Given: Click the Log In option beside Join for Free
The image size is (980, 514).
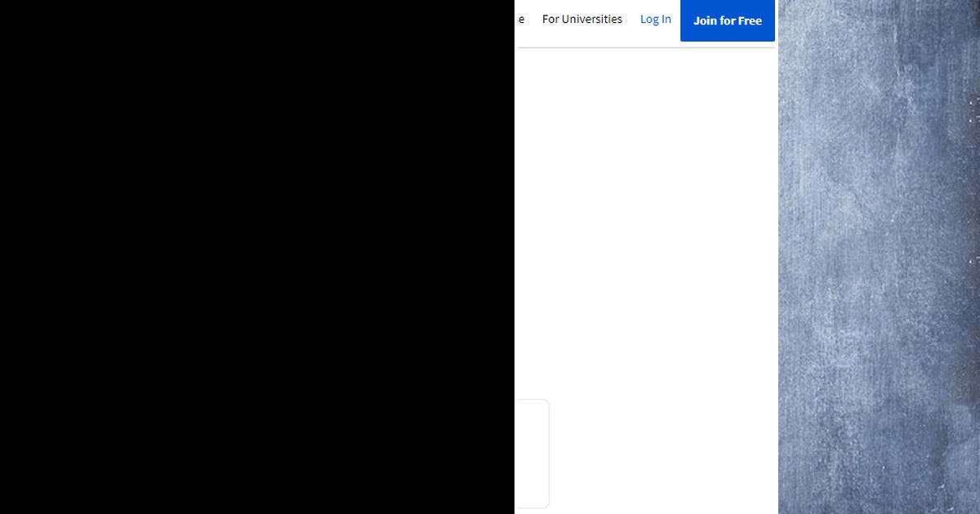Looking at the screenshot, I should (x=655, y=19).
